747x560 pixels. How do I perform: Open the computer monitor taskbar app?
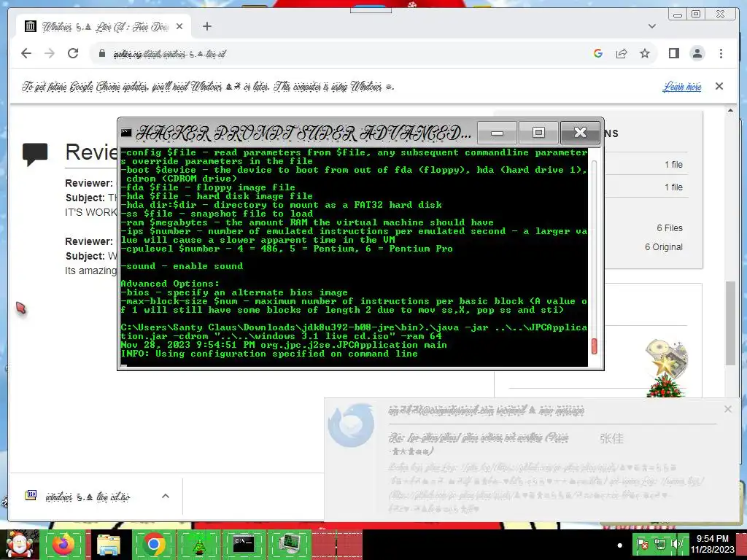tap(290, 544)
